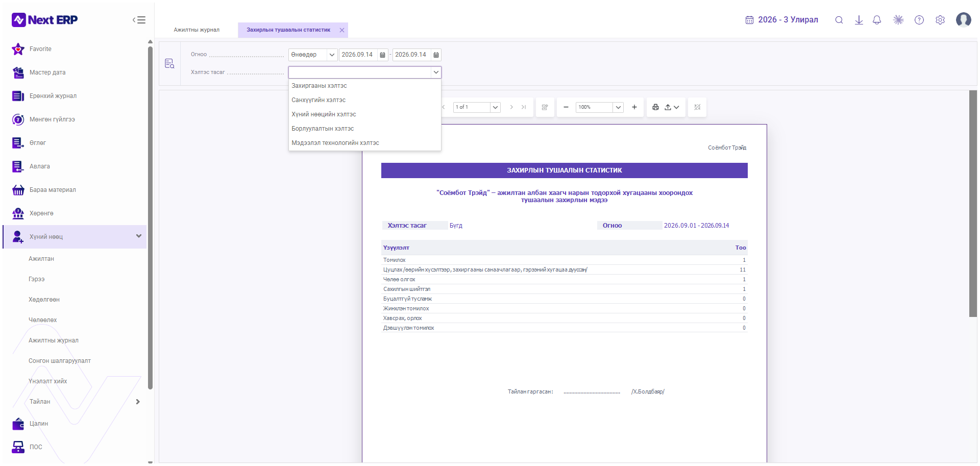Open the start date calendar picker
Screen dimensions: 980x466
tap(382, 55)
